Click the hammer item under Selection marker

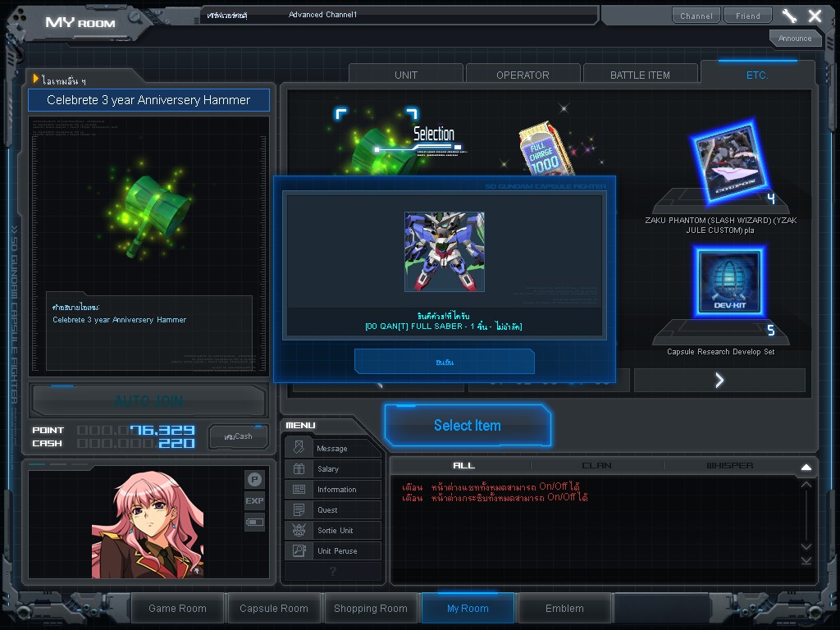click(x=383, y=154)
